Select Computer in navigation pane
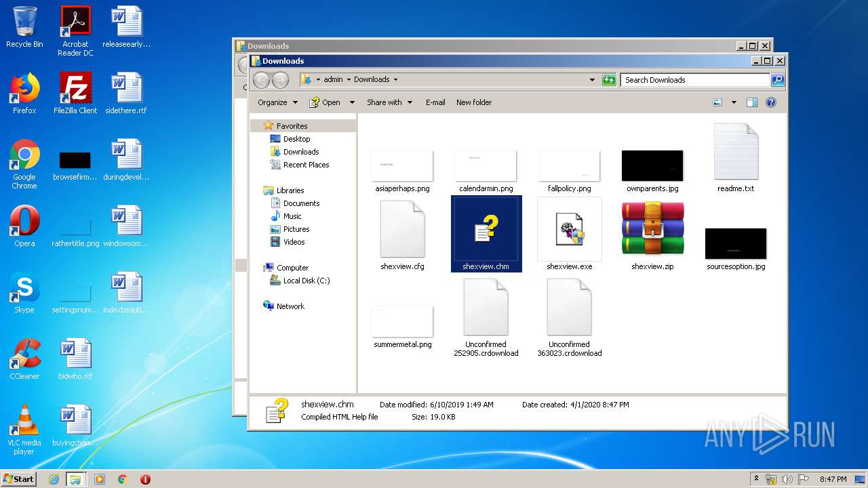This screenshot has width=868, height=488. point(292,268)
